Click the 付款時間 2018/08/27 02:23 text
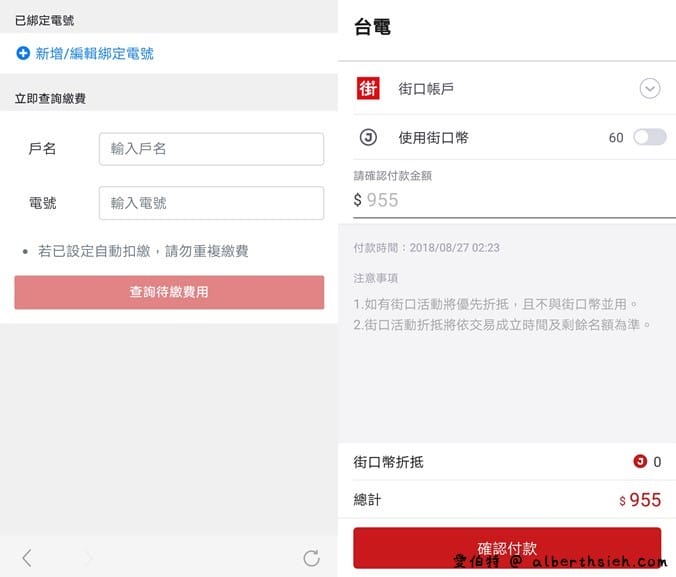The width and height of the screenshot is (676, 577). tap(426, 248)
